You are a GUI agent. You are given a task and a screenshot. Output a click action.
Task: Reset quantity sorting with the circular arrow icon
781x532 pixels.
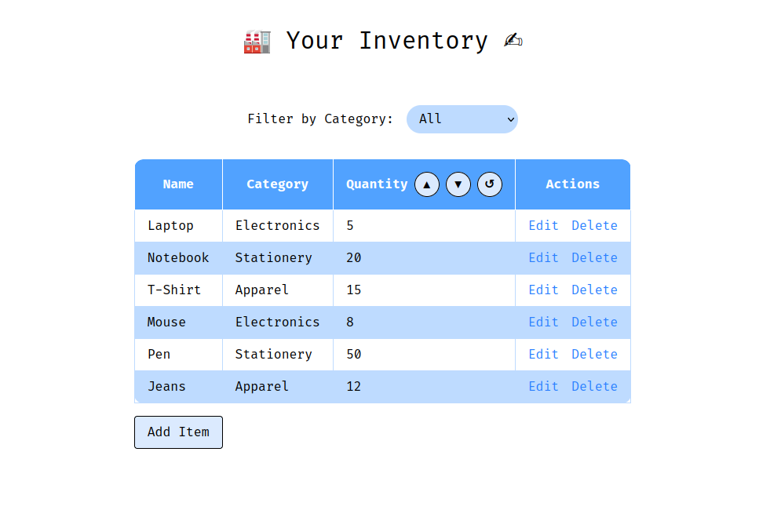pos(489,184)
